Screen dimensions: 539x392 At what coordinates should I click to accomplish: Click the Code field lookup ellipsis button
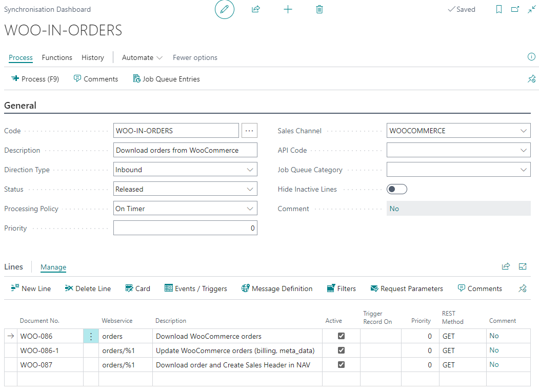click(249, 131)
